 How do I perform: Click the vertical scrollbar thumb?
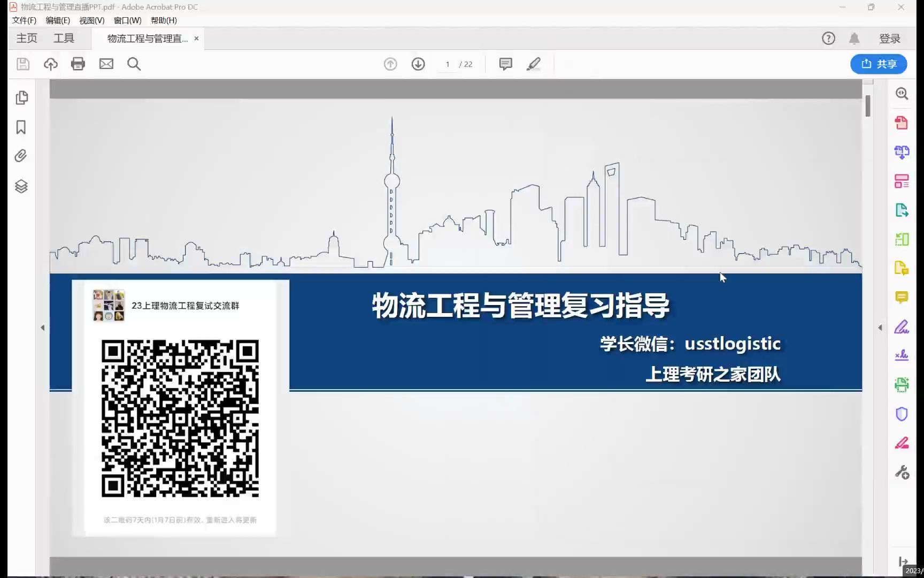[x=868, y=106]
